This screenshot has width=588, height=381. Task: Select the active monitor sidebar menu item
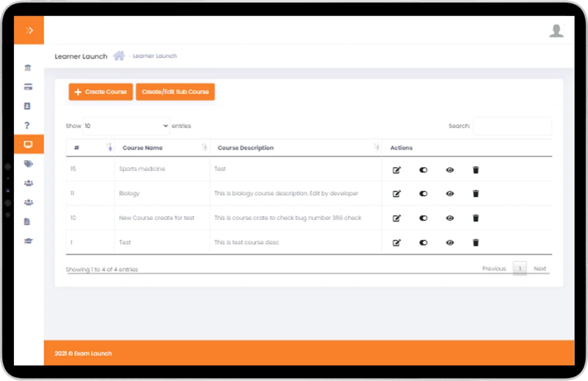point(28,145)
